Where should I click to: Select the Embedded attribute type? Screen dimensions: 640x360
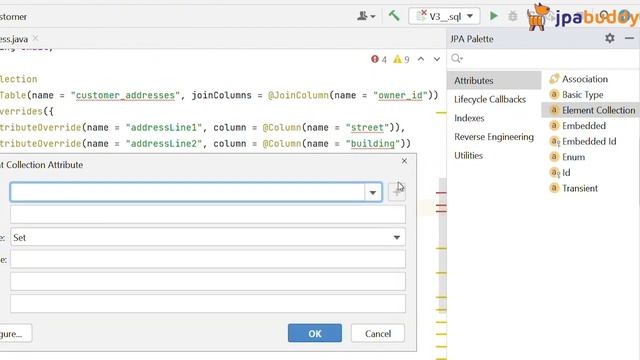[x=578, y=126]
